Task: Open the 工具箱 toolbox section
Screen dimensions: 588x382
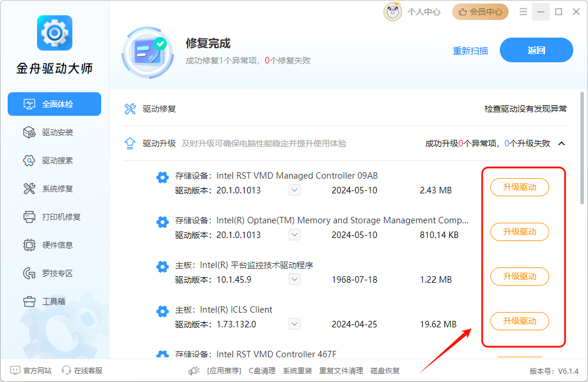Action: 44,301
